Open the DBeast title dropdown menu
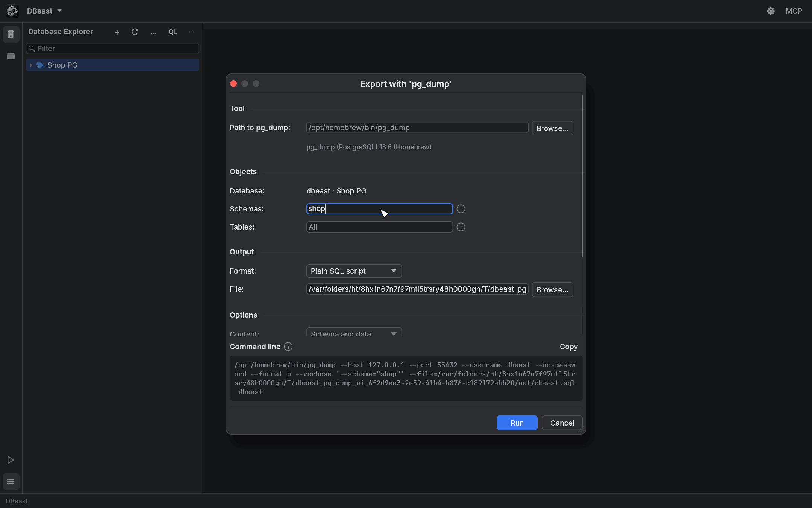The height and width of the screenshot is (508, 812). point(44,11)
